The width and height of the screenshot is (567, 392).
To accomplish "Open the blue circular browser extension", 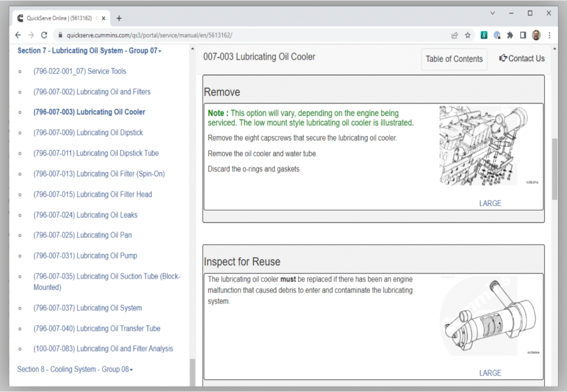I will coord(497,35).
